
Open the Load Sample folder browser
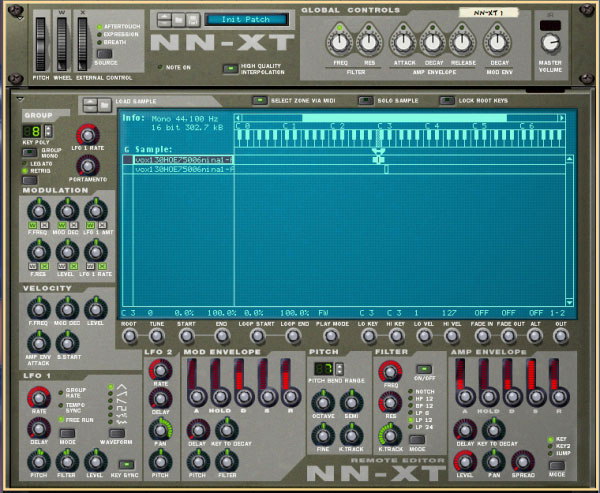click(104, 105)
